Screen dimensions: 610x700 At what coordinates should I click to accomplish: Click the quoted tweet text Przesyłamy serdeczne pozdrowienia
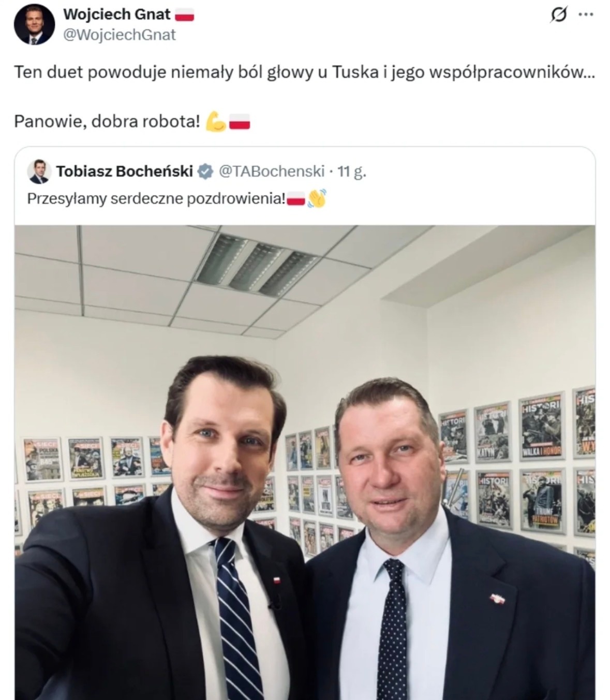pyautogui.click(x=156, y=199)
